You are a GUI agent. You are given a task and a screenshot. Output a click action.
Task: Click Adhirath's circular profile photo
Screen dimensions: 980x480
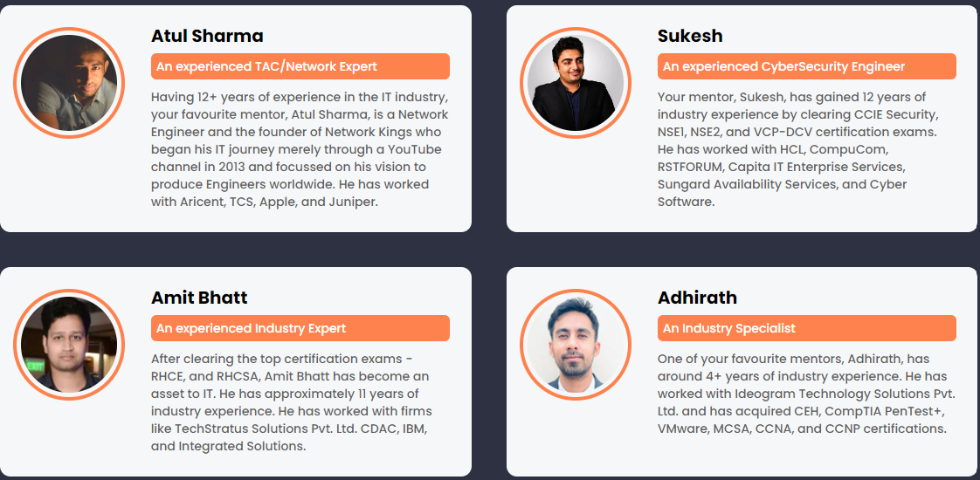tap(575, 345)
